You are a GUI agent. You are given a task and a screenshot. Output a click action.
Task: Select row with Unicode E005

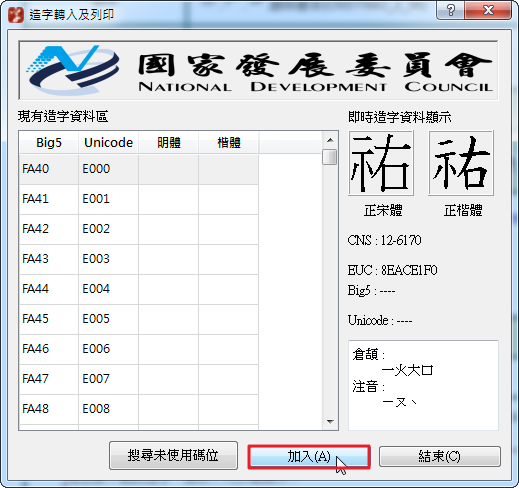pos(139,319)
